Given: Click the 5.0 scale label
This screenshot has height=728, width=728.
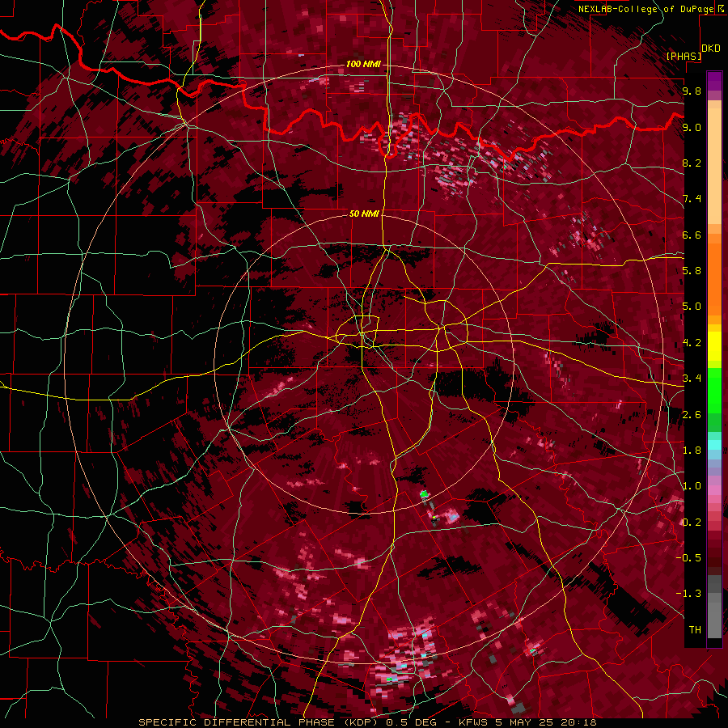Looking at the screenshot, I should (692, 307).
